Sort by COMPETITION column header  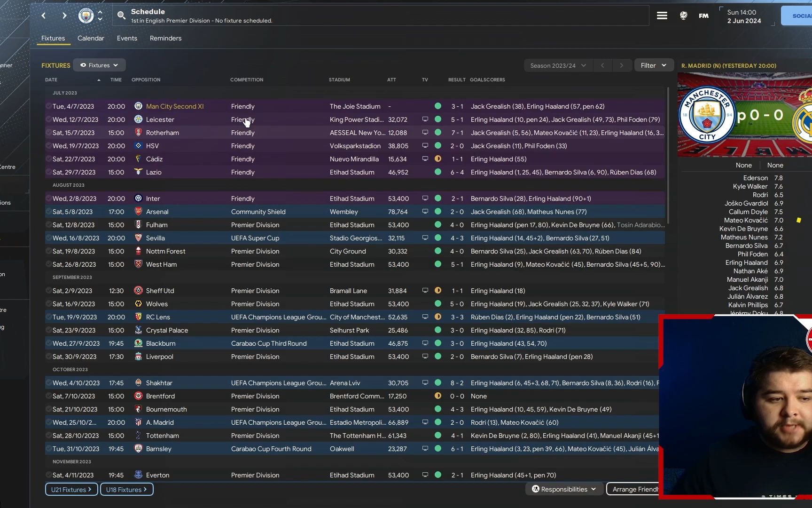click(247, 80)
